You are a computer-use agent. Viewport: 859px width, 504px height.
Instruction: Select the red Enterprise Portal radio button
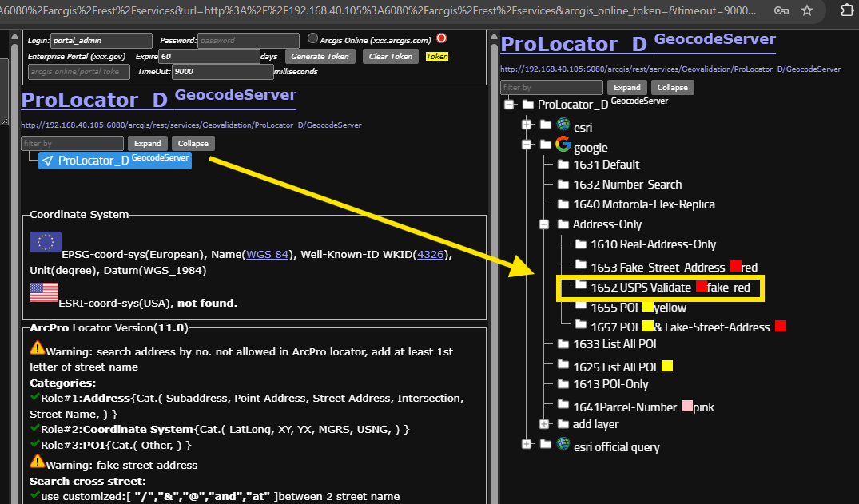click(x=441, y=38)
